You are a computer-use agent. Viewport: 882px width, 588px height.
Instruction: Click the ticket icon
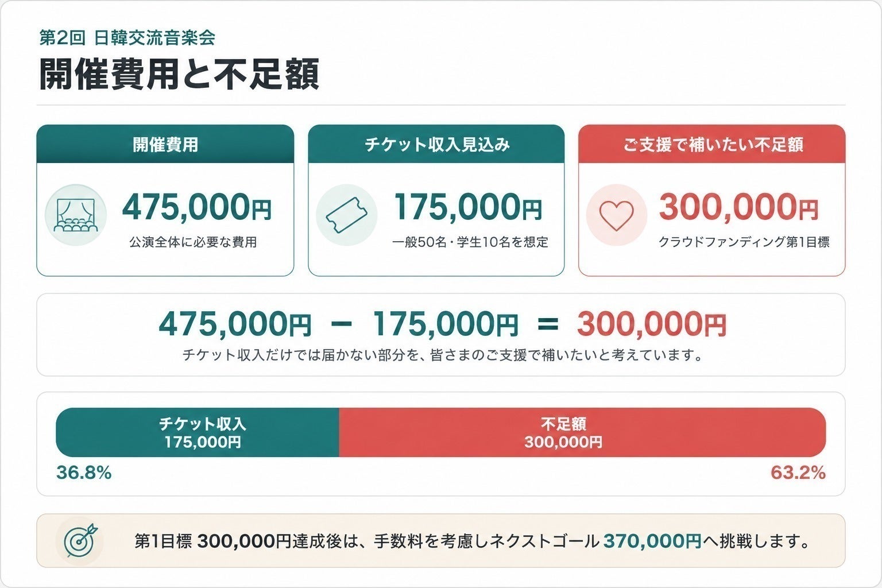click(346, 215)
